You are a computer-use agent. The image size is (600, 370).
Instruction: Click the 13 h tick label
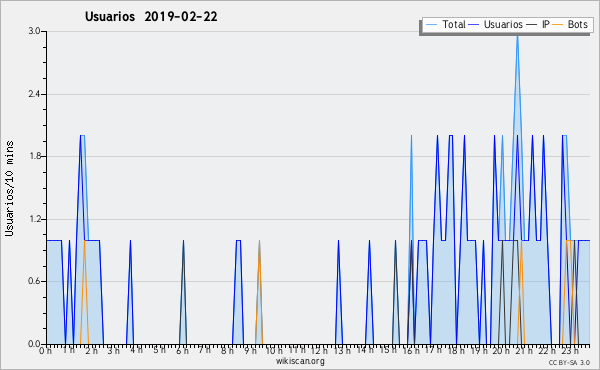(x=341, y=351)
